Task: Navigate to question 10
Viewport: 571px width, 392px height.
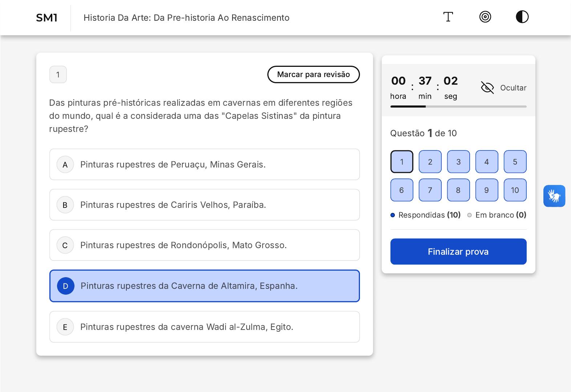Action: click(x=515, y=190)
